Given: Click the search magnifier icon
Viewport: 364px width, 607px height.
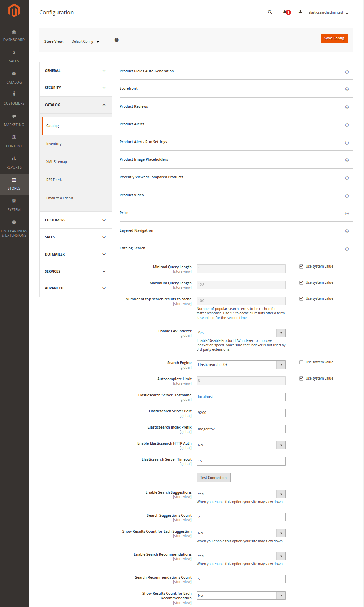Looking at the screenshot, I should pos(270,12).
